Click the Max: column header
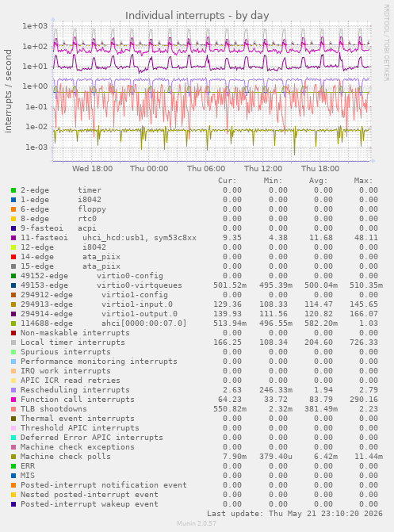This screenshot has width=394, height=532. (363, 181)
